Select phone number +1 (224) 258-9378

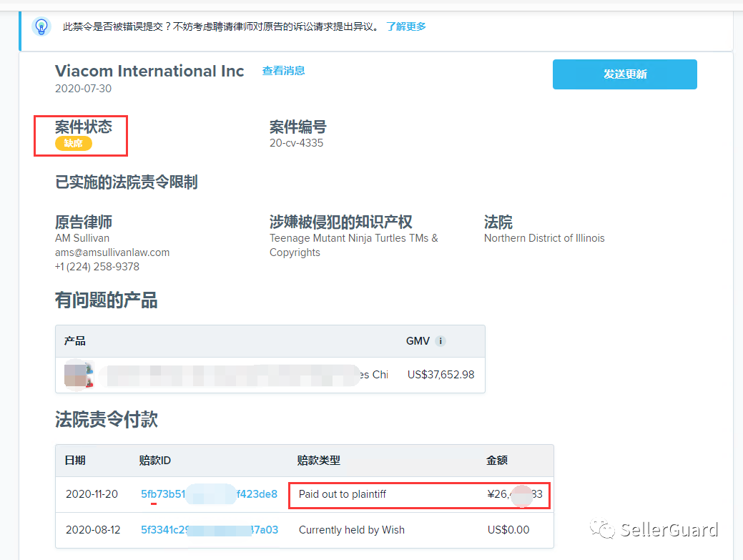[97, 267]
